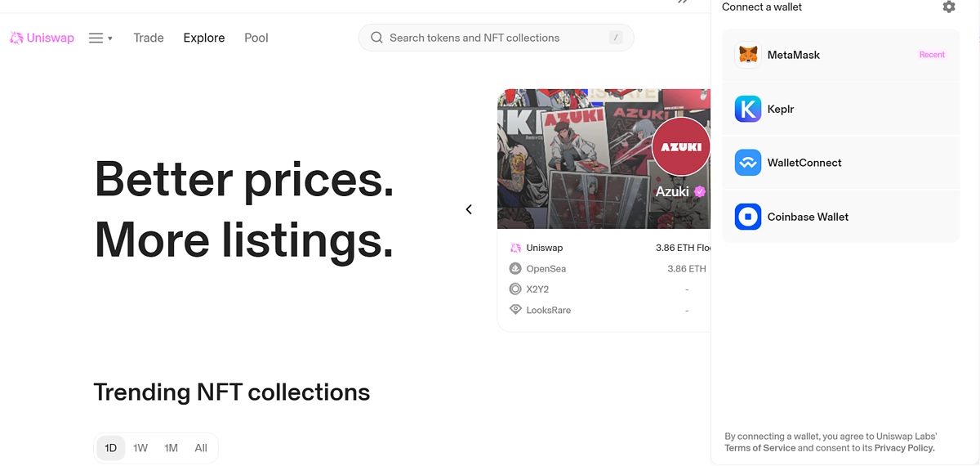Collapse the wallet panel with double chevron

point(683,2)
